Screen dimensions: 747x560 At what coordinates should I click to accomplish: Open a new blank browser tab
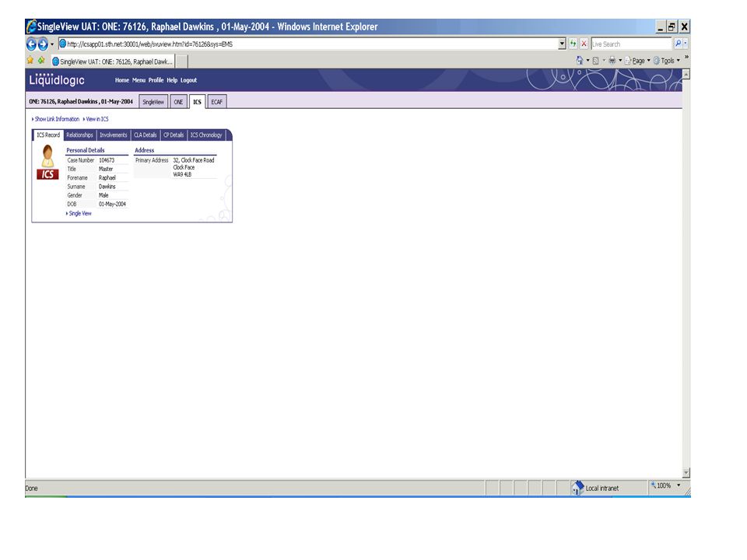[x=182, y=61]
